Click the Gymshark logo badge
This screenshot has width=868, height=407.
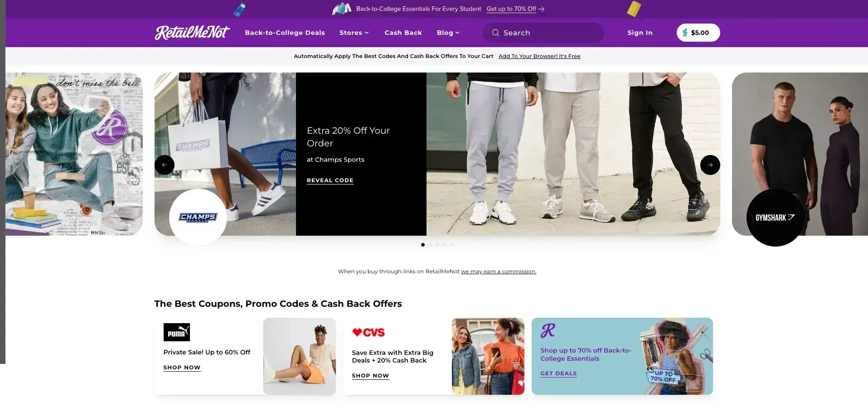[775, 218]
